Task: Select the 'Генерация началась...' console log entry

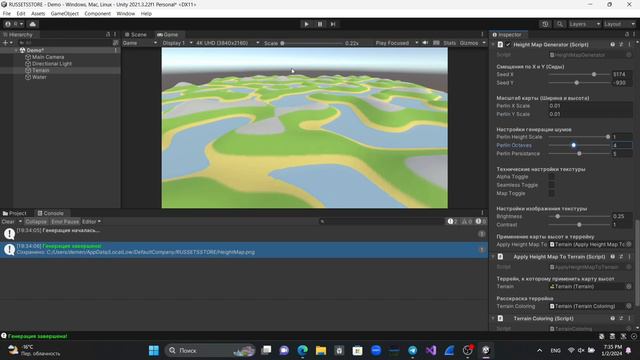Action: 244,233
